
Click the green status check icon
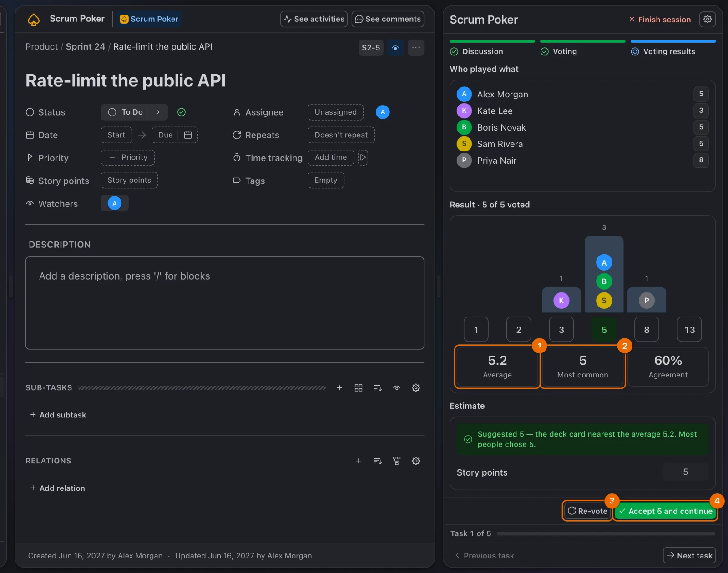[x=182, y=112]
